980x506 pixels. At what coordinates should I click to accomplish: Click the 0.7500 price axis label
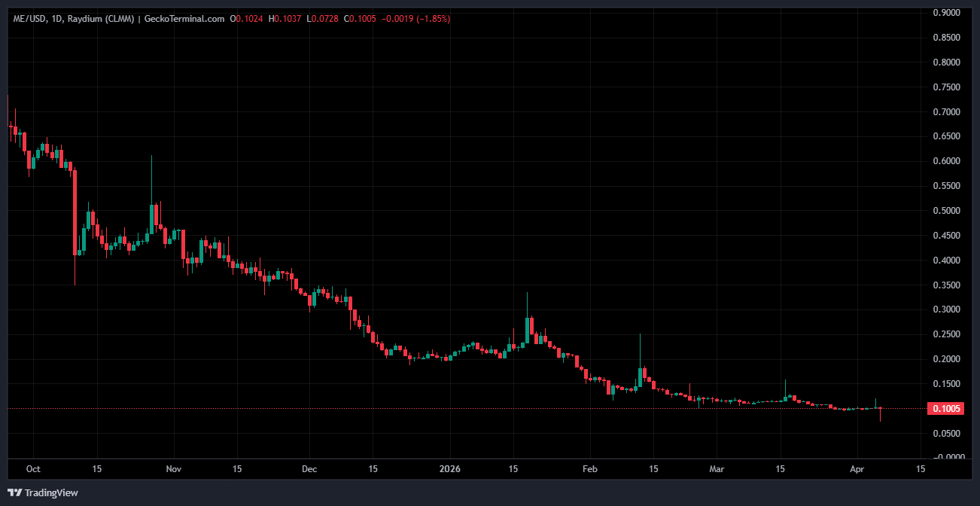click(947, 87)
